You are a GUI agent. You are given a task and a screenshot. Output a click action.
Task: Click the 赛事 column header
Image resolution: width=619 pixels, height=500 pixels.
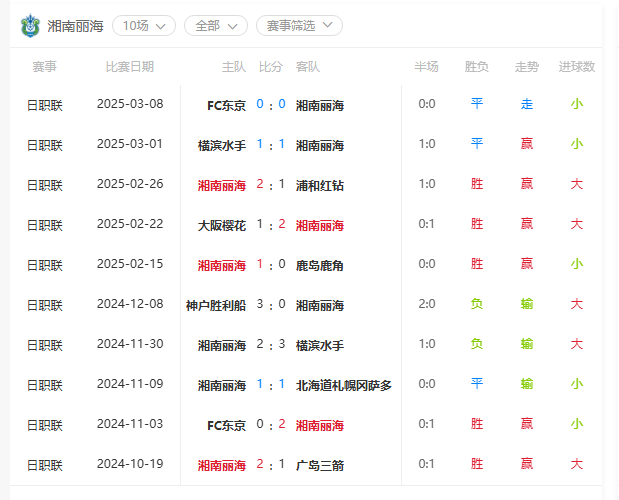44,67
